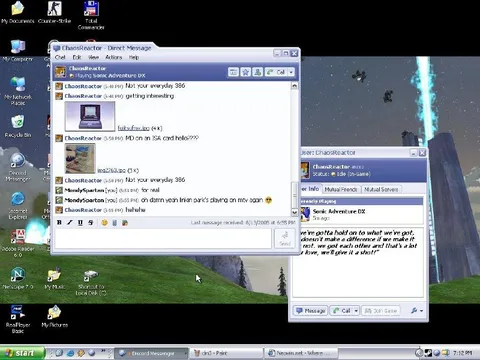
Task: Select the User Info tab
Action: tap(310, 189)
